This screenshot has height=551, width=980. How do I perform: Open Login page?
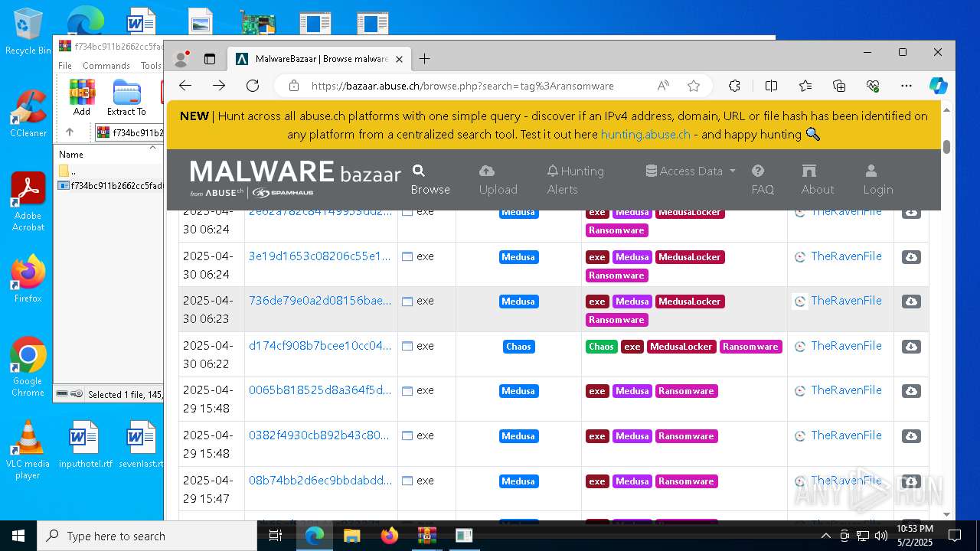click(878, 180)
